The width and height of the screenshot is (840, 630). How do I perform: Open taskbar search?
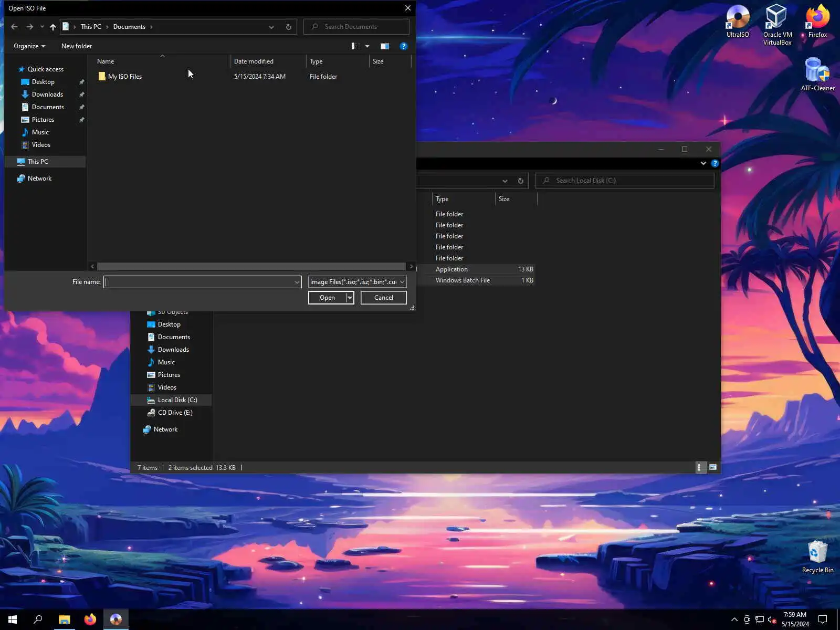point(38,619)
